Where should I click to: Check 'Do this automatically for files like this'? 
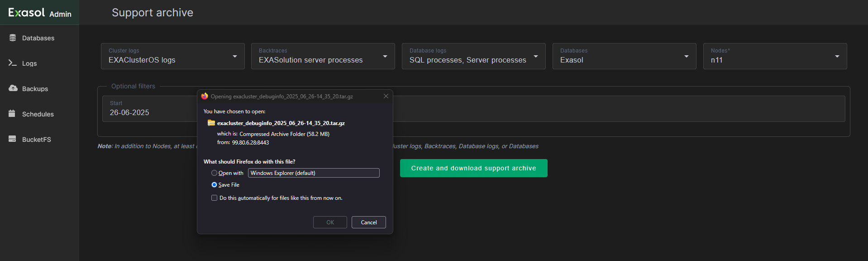pos(214,198)
